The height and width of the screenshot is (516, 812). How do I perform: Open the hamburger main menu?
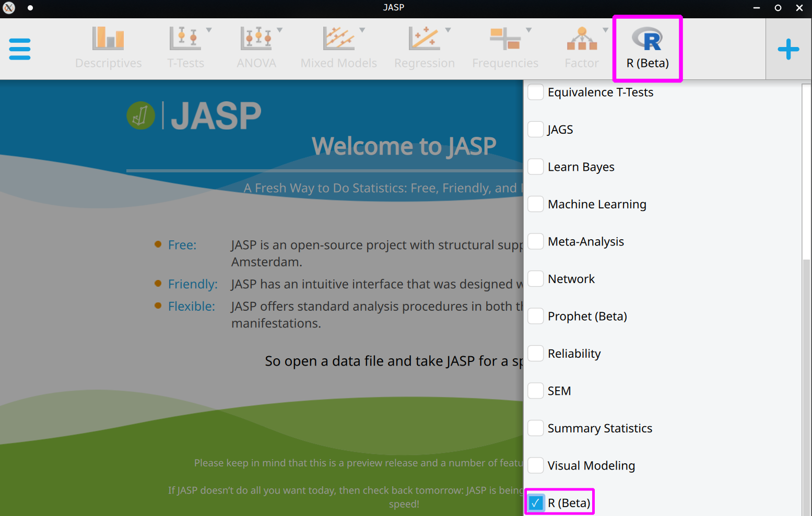pyautogui.click(x=20, y=49)
